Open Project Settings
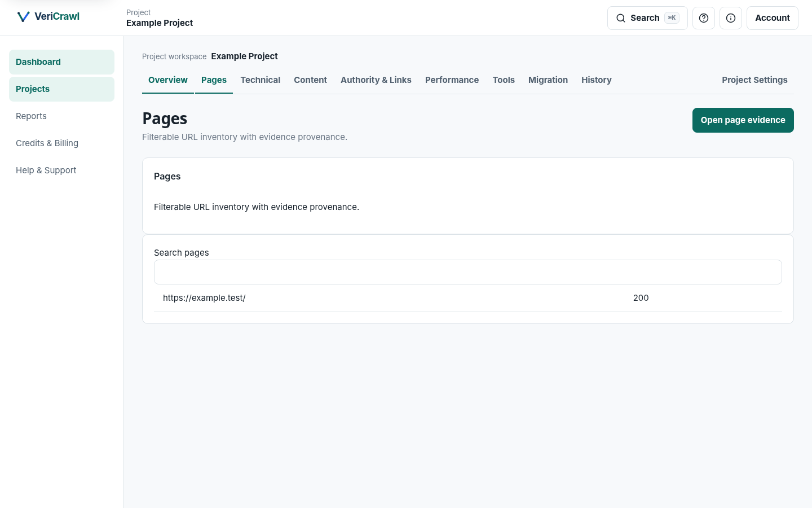Screen dimensions: 812x508 pyautogui.click(x=754, y=80)
